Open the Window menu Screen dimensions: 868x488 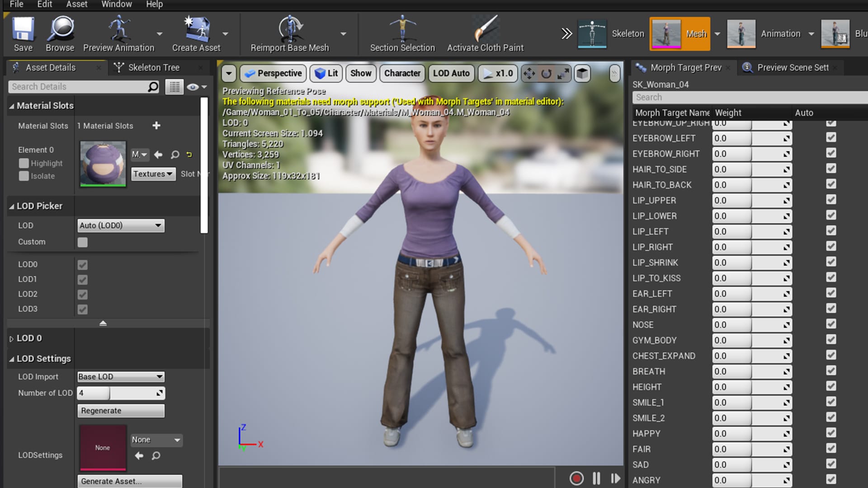tap(116, 4)
